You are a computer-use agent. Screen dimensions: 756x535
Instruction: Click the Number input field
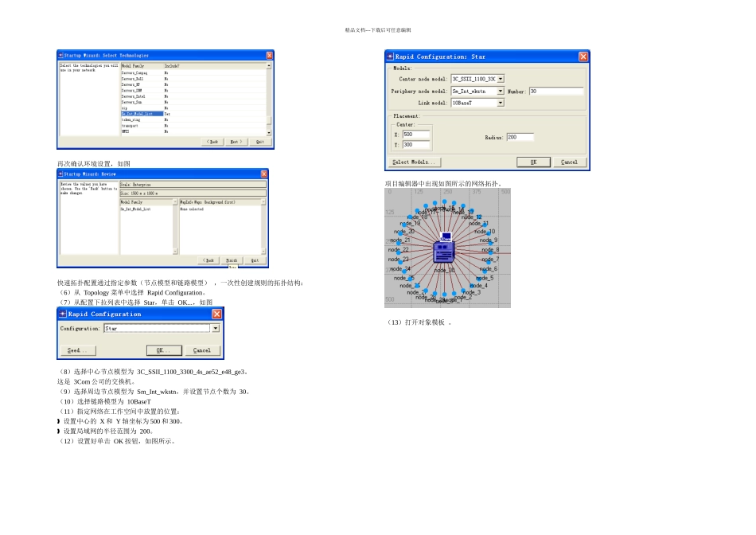[x=556, y=92]
